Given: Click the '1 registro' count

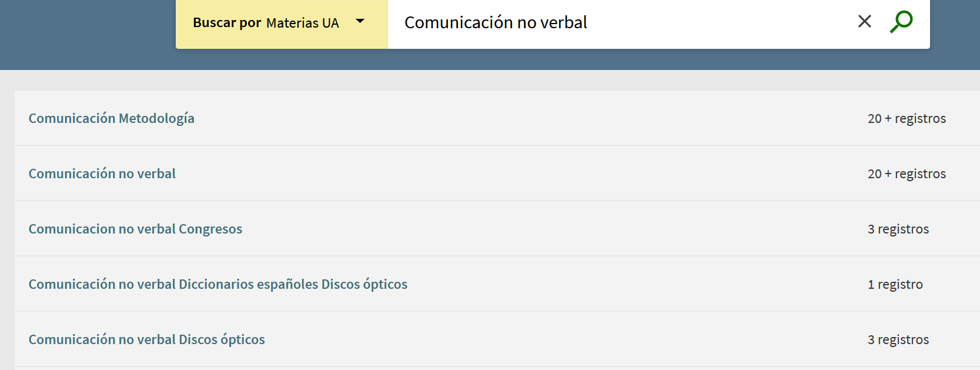Looking at the screenshot, I should pos(895,284).
